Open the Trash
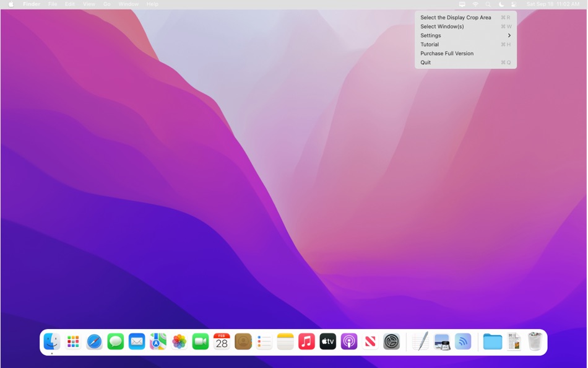588x368 pixels. 534,340
